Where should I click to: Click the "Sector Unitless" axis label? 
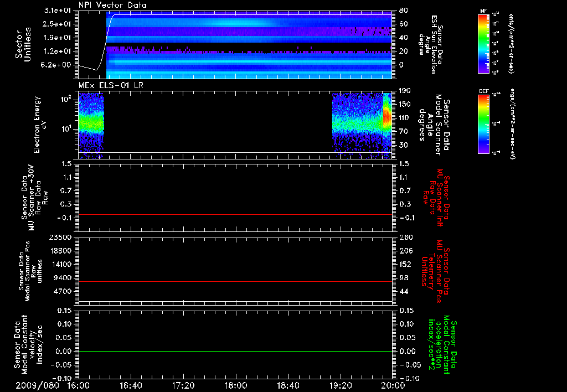click(23, 44)
